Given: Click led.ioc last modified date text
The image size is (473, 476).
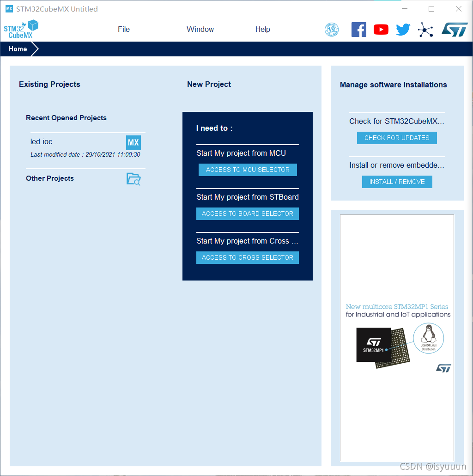Looking at the screenshot, I should [x=85, y=154].
